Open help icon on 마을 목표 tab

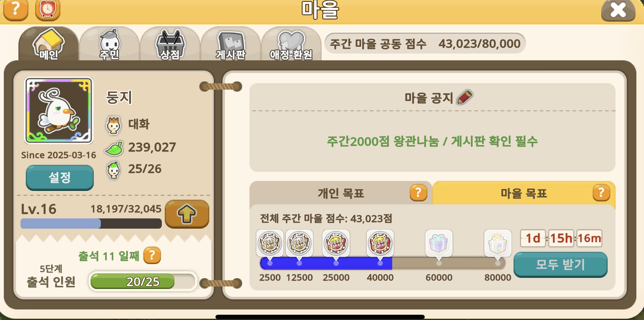601,193
